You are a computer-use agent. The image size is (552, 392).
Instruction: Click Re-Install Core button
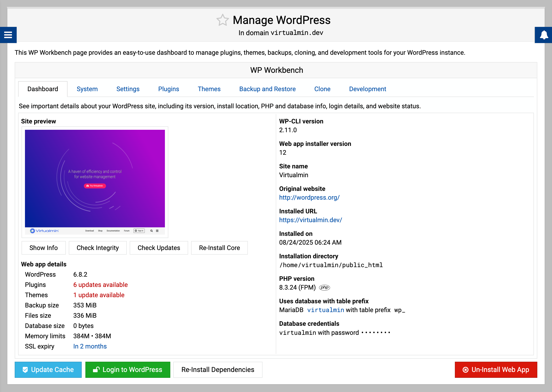point(219,248)
